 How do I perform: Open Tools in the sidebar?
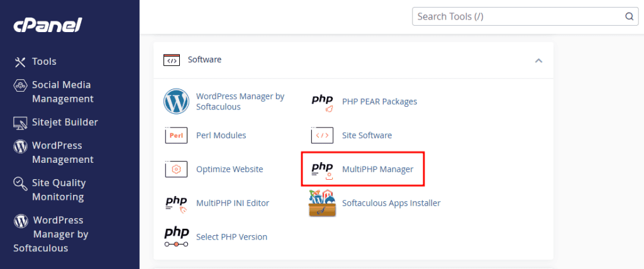(45, 62)
